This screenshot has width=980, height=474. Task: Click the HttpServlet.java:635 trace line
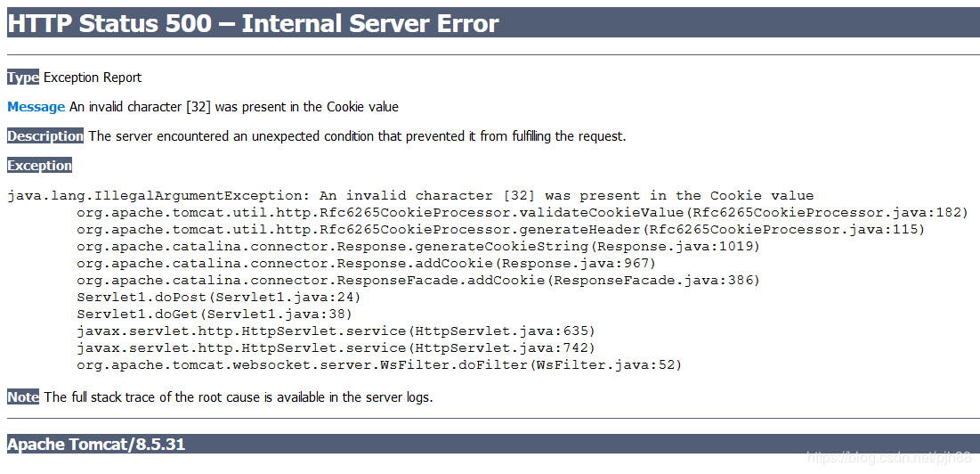tap(336, 331)
